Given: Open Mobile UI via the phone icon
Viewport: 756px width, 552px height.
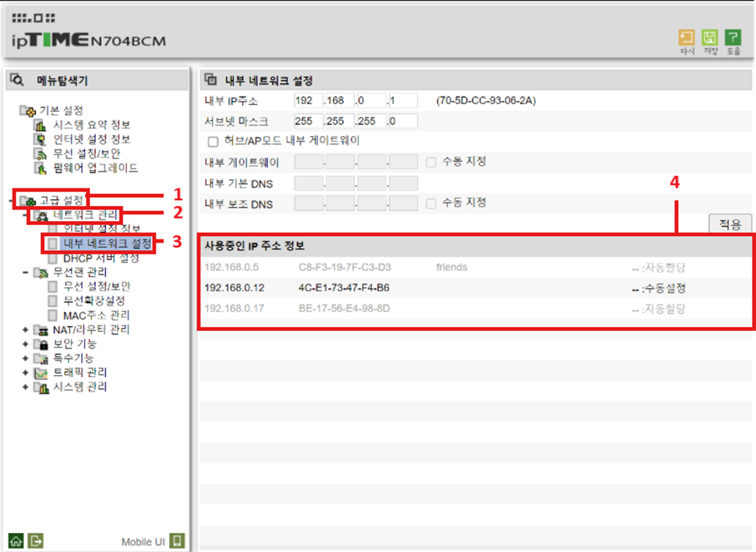Looking at the screenshot, I should (176, 539).
